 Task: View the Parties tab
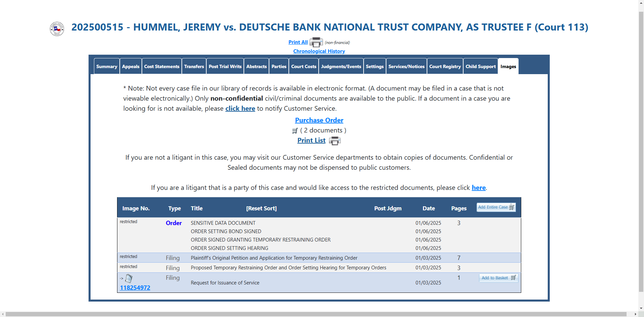click(x=279, y=66)
